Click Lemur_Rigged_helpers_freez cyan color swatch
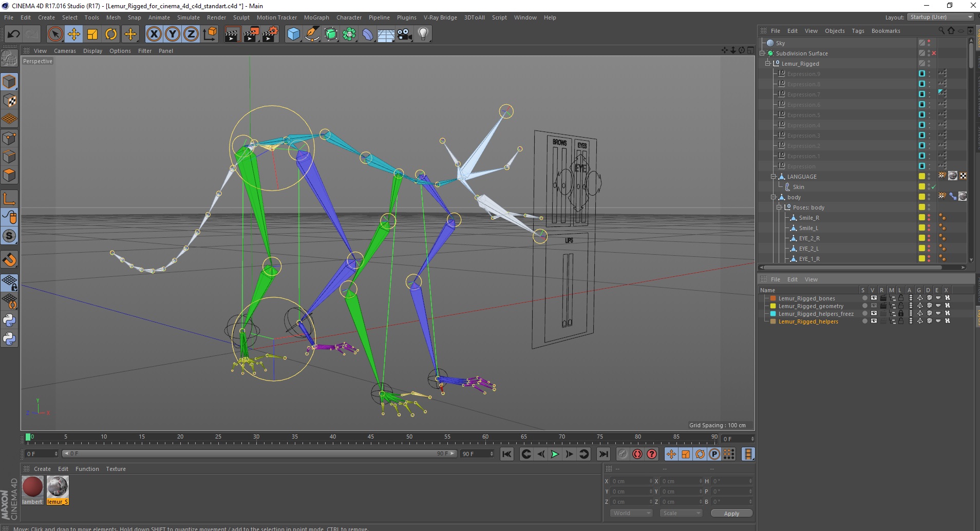 pos(773,314)
